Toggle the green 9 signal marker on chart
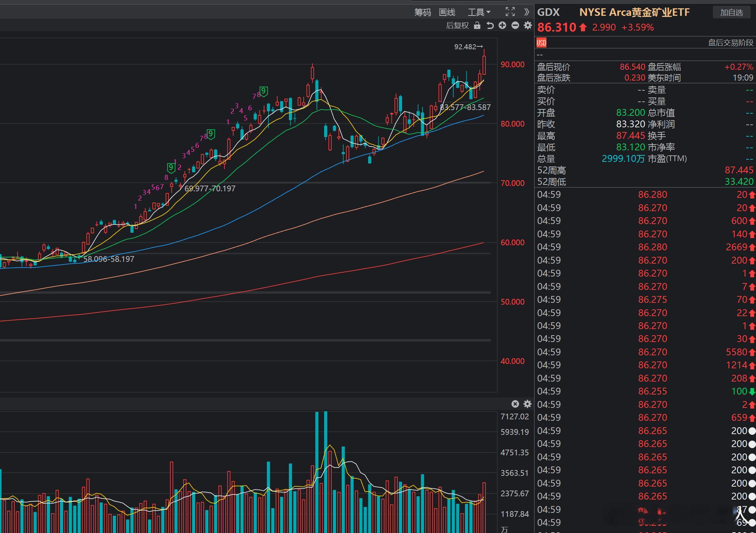 point(263,91)
